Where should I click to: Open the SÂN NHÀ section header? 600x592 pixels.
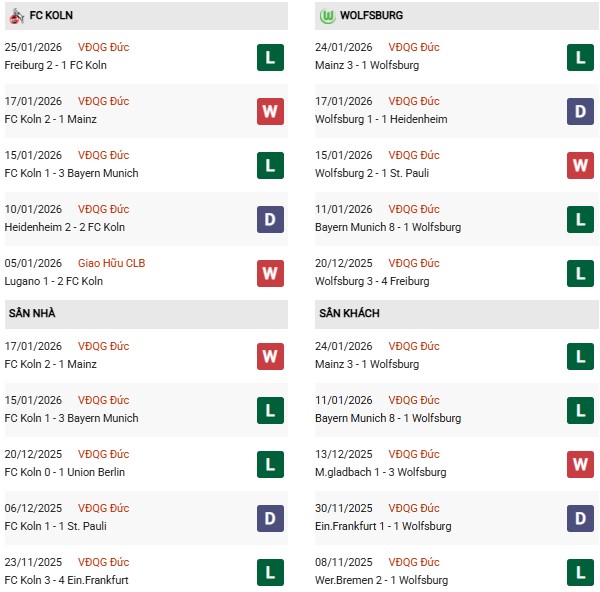pos(31,314)
